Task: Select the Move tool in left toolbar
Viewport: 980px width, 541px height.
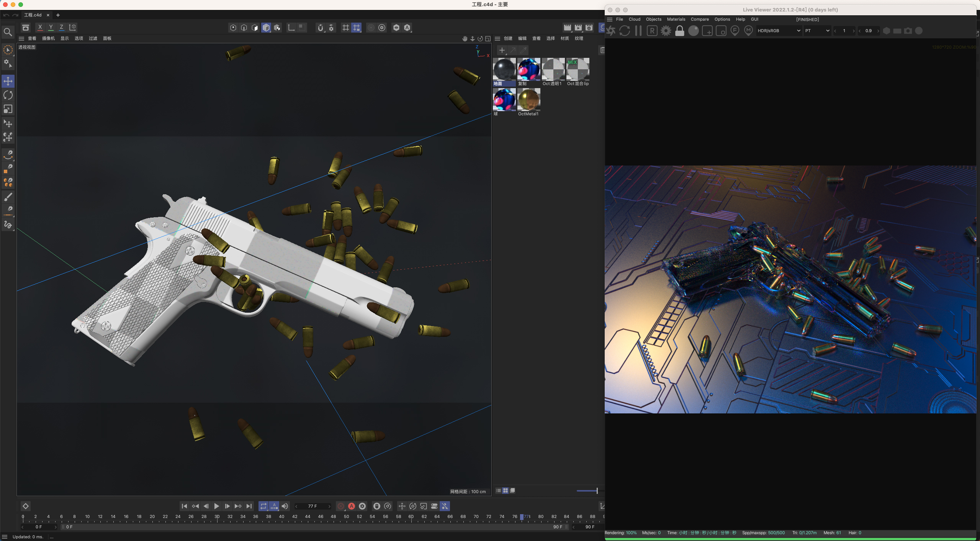Action: (x=8, y=81)
